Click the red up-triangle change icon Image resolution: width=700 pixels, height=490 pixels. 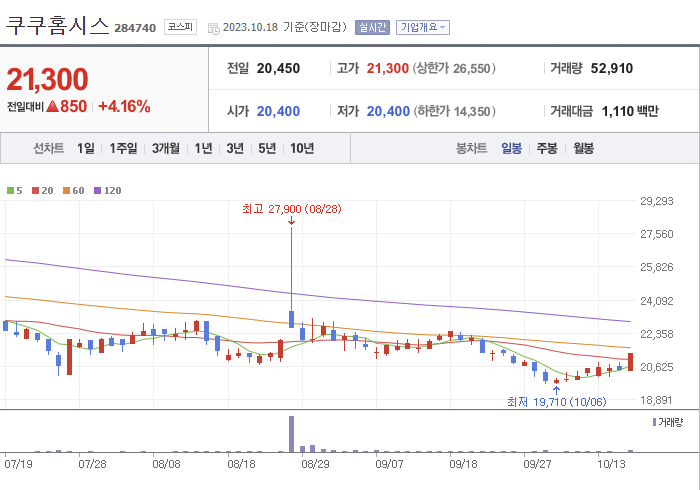point(52,106)
